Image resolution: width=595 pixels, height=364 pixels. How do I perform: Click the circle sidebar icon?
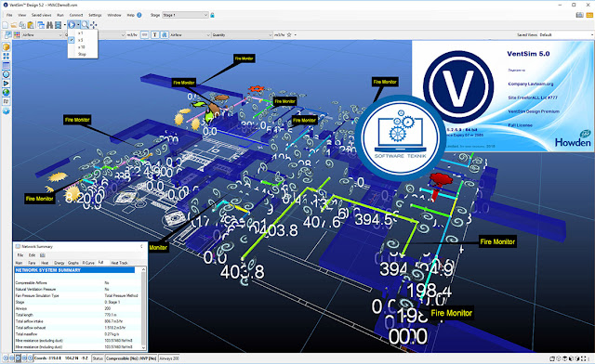pyautogui.click(x=7, y=74)
